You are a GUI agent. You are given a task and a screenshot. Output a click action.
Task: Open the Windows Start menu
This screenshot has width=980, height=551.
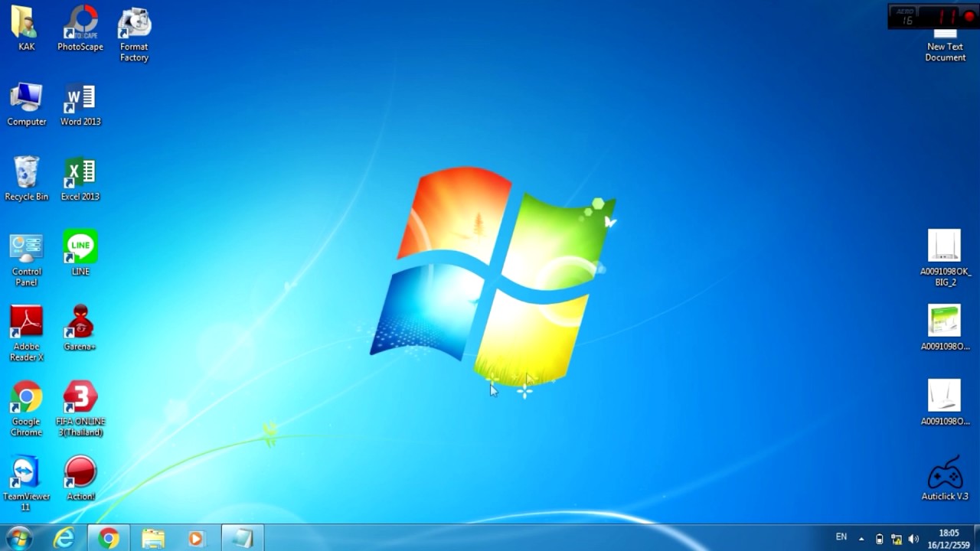[18, 538]
